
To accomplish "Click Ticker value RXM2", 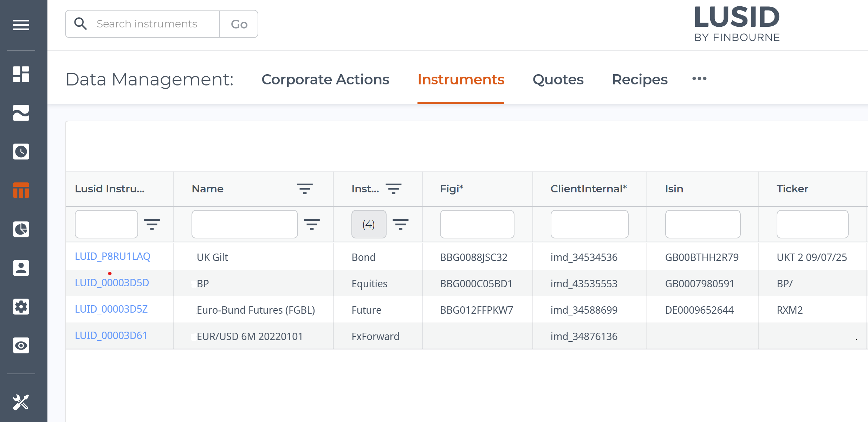I will pyautogui.click(x=790, y=310).
